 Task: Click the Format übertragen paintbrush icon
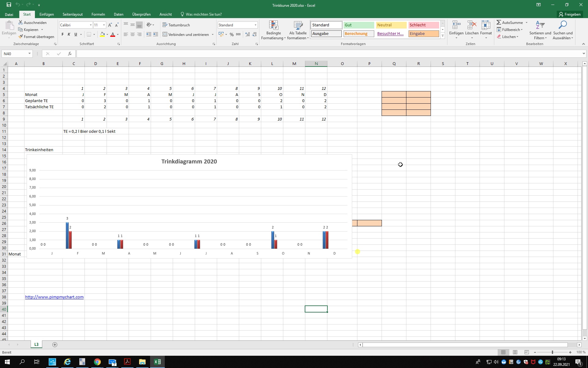click(21, 37)
